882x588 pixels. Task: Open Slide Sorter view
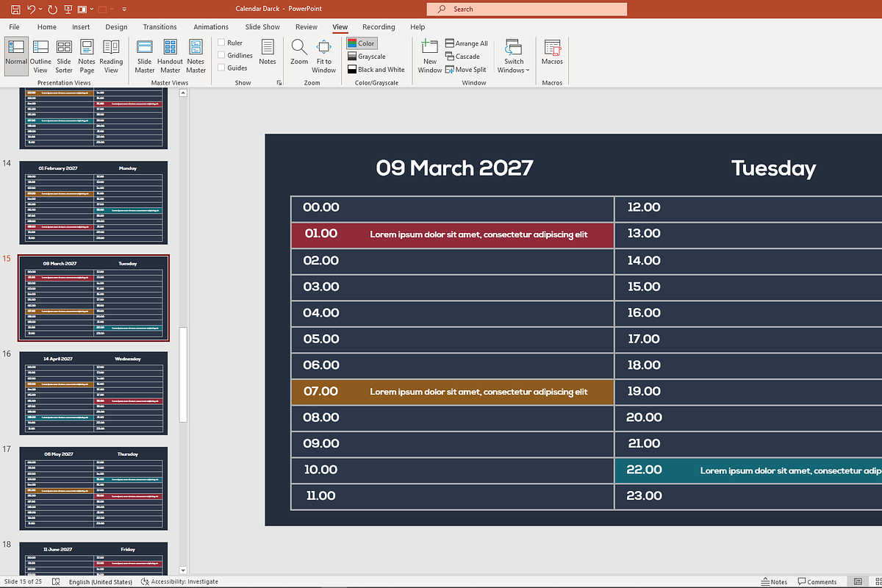(x=64, y=56)
